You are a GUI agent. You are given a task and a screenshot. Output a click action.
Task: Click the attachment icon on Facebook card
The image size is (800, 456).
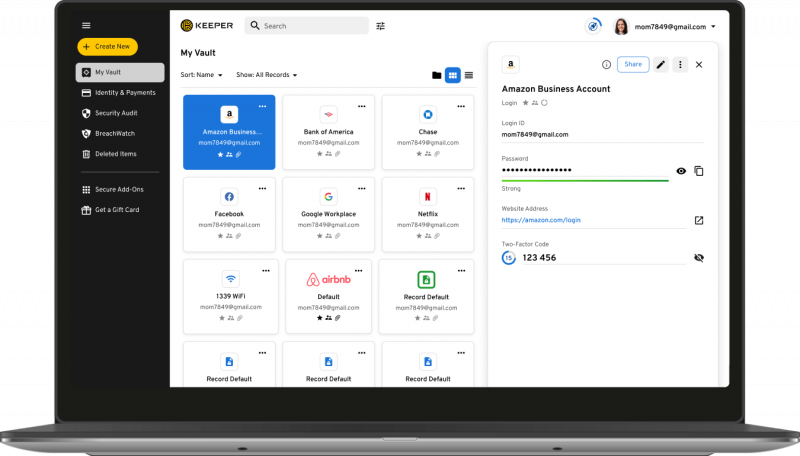(x=238, y=236)
